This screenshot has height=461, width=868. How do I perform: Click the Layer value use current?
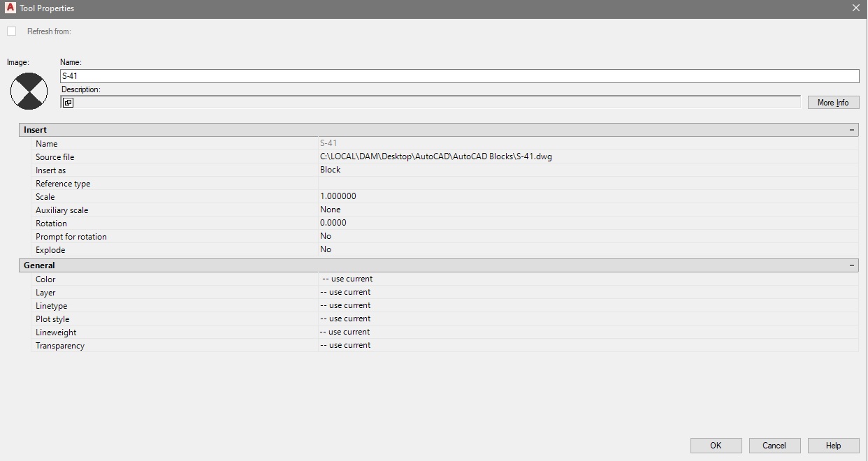345,292
